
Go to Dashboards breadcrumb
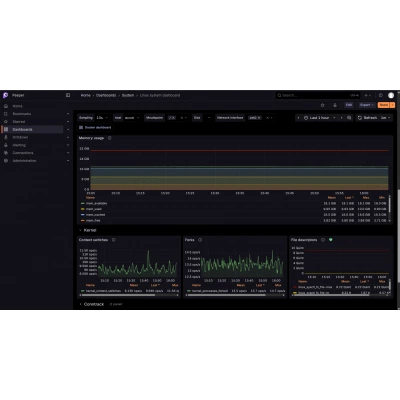click(106, 95)
